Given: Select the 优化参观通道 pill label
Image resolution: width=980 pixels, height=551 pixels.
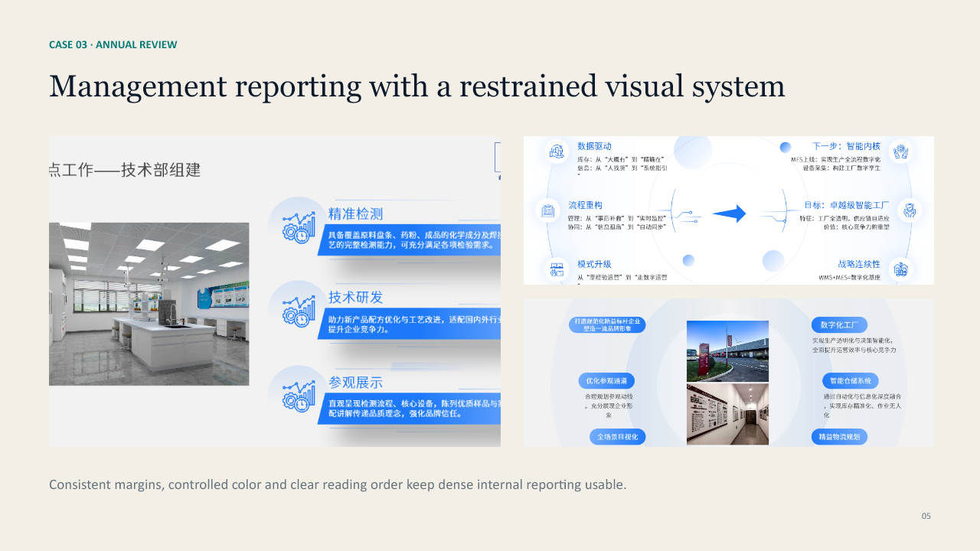Looking at the screenshot, I should [606, 380].
